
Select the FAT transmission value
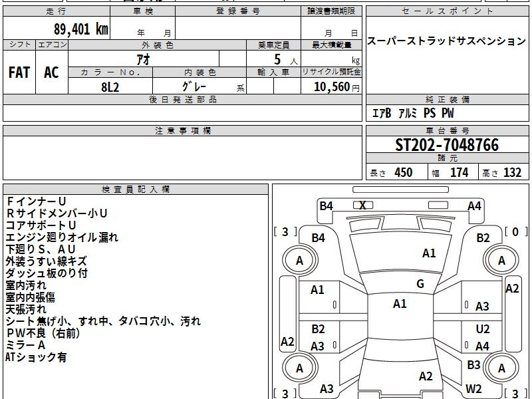click(19, 72)
